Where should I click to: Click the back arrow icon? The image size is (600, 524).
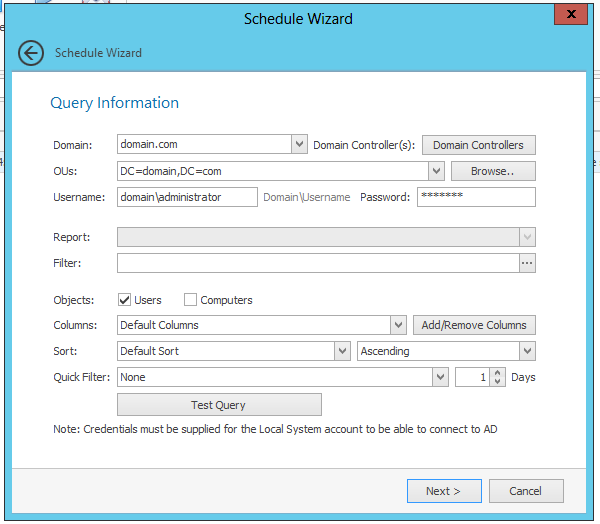[x=32, y=53]
